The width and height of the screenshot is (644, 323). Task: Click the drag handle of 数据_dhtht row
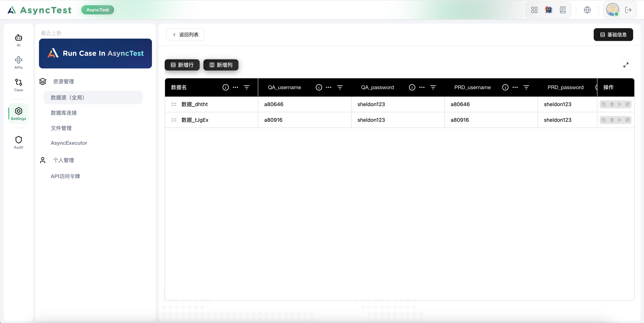click(174, 104)
